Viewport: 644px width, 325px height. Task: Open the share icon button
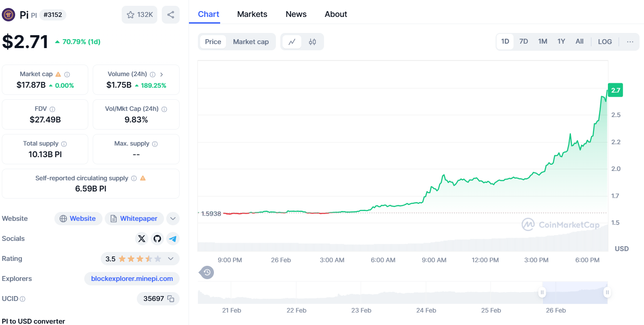tap(171, 15)
